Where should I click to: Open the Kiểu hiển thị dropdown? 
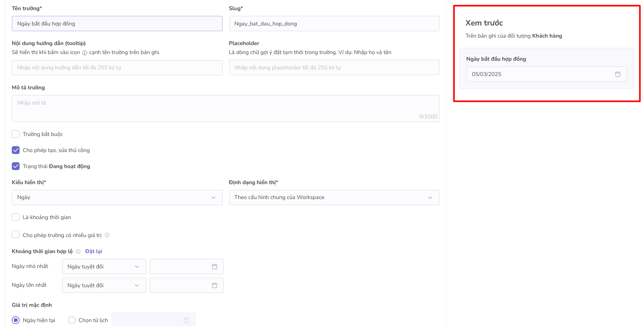(x=117, y=197)
